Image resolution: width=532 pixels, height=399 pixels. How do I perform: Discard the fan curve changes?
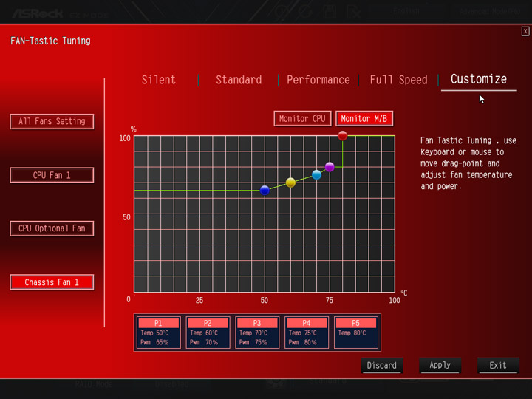(382, 366)
